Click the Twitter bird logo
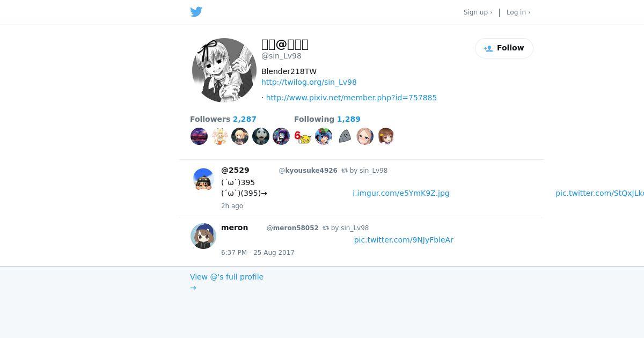 click(x=196, y=12)
